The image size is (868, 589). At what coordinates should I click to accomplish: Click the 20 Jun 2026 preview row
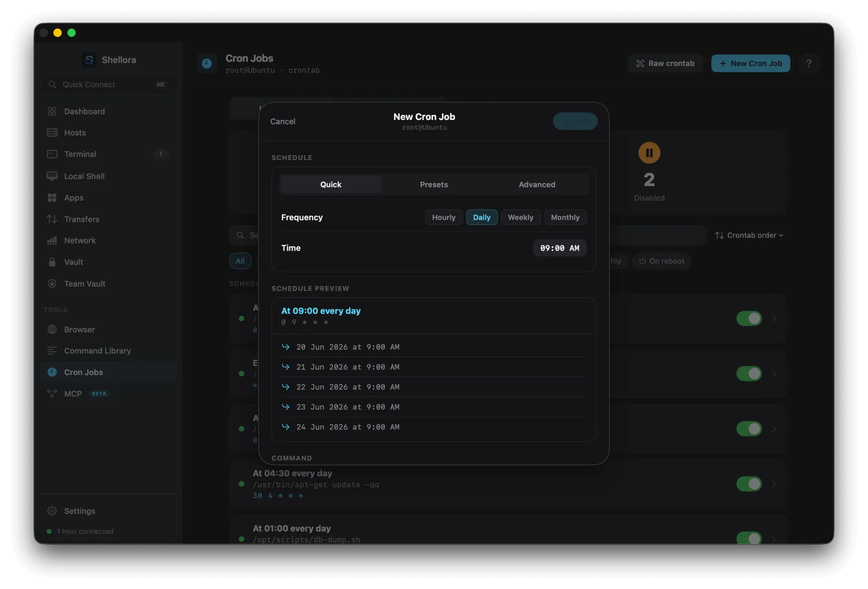(x=434, y=347)
